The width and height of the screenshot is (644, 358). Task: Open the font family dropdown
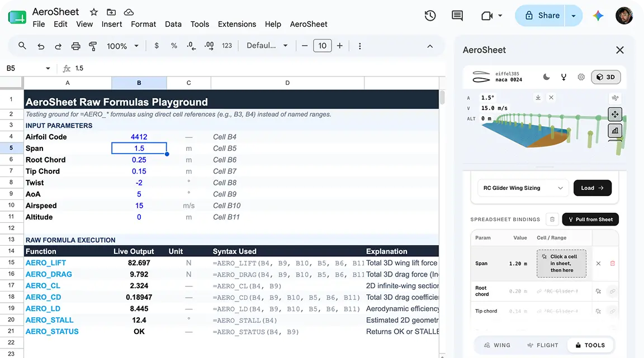tap(267, 46)
